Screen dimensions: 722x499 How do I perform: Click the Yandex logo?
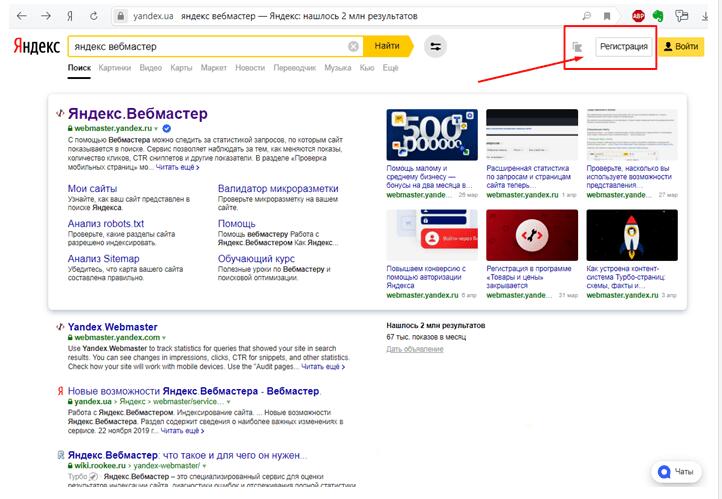(x=37, y=46)
